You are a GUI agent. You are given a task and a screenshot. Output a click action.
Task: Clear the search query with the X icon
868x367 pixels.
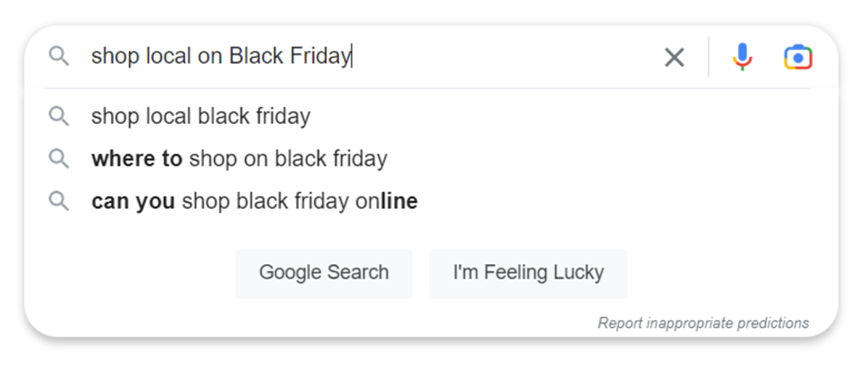click(674, 57)
